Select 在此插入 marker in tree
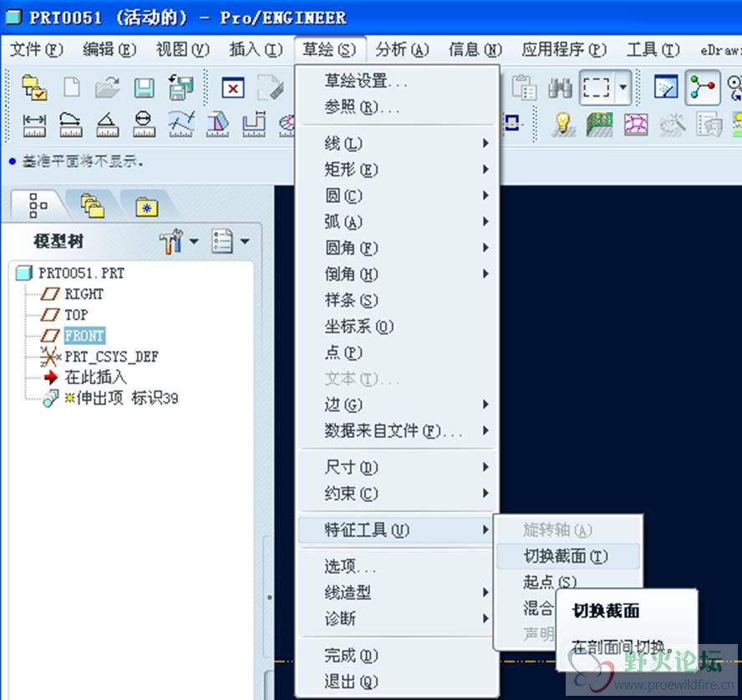The height and width of the screenshot is (700, 742). (x=95, y=377)
